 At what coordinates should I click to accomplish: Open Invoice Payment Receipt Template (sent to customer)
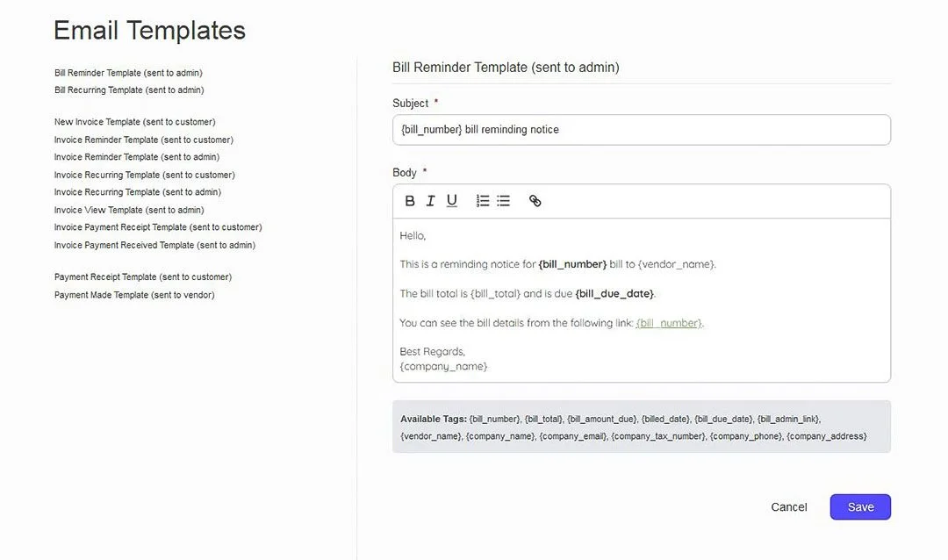158,227
